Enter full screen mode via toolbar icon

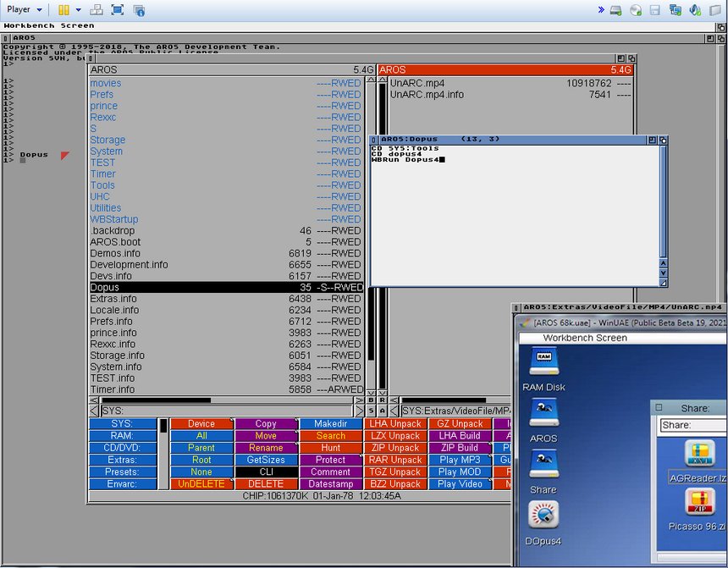[x=118, y=10]
